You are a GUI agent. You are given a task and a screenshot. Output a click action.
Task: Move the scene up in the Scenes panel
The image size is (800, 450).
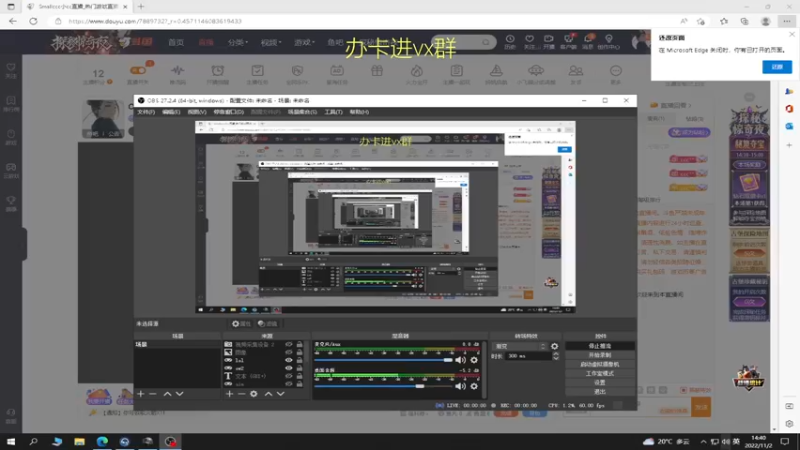coord(167,394)
